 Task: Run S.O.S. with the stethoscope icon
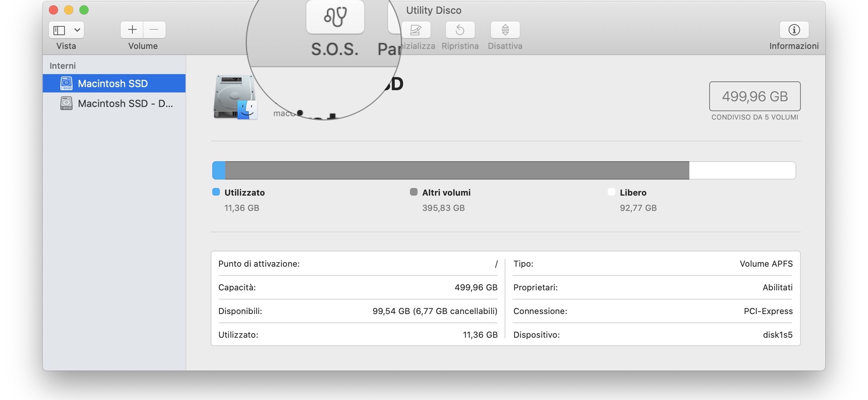click(x=335, y=18)
